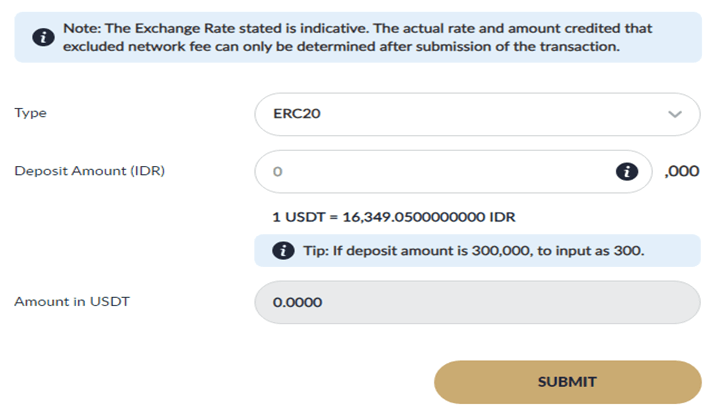722x414 pixels.
Task: Click info icon beside the deposit tip
Action: [284, 250]
